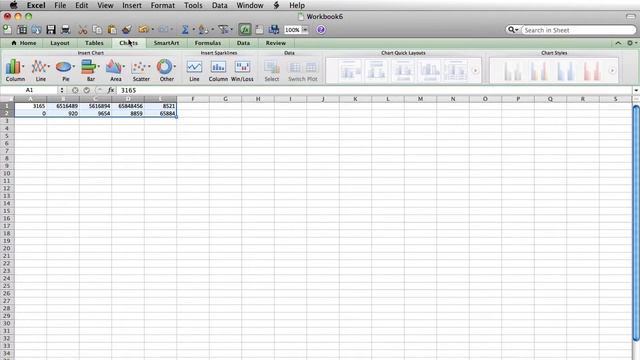Click the Copy toolbar icon
Screen dimensions: 640x360
(97, 29)
